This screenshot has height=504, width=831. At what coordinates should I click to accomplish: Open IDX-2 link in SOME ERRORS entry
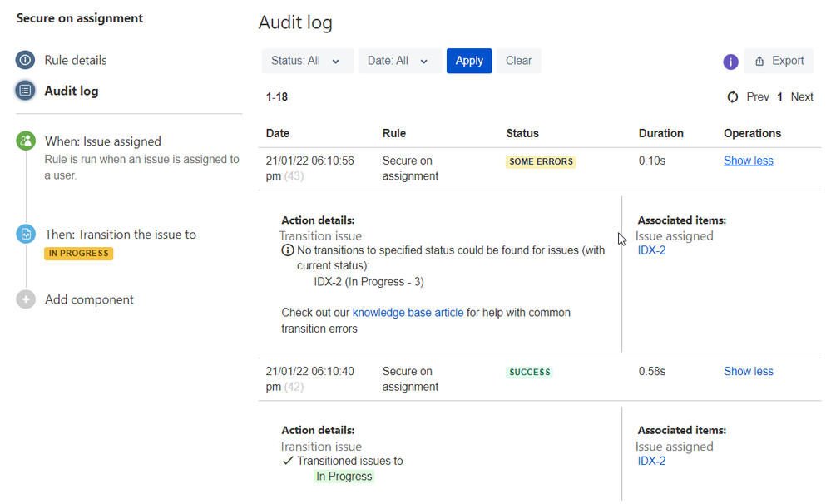tap(651, 250)
